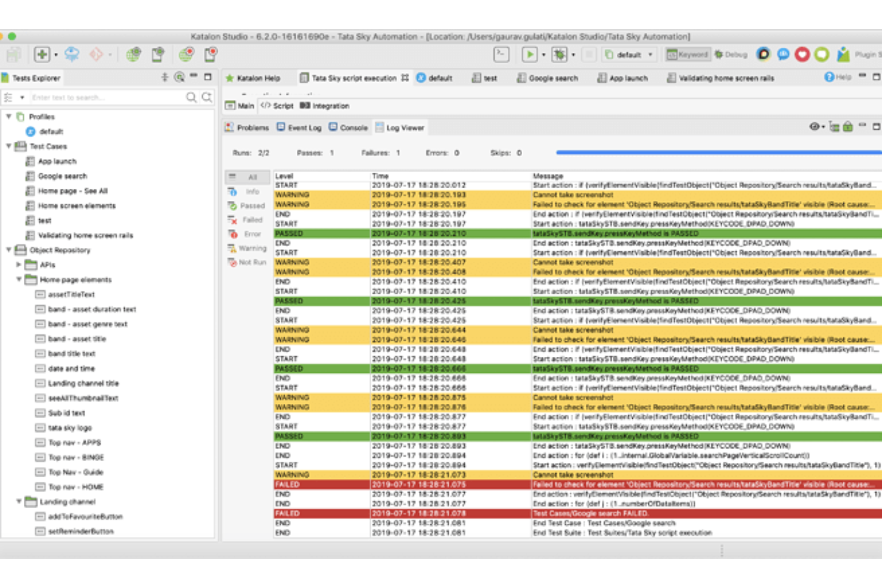Collapse the Object Repository tree node

coord(10,250)
